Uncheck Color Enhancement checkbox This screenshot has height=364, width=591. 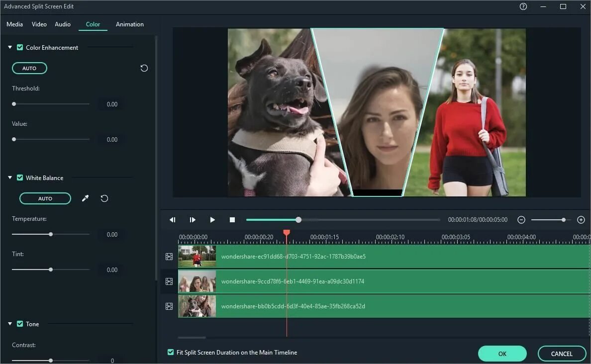click(x=20, y=47)
